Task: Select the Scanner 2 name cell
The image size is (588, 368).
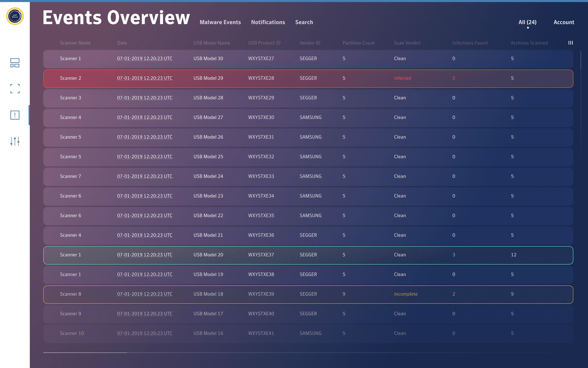Action: pyautogui.click(x=70, y=78)
